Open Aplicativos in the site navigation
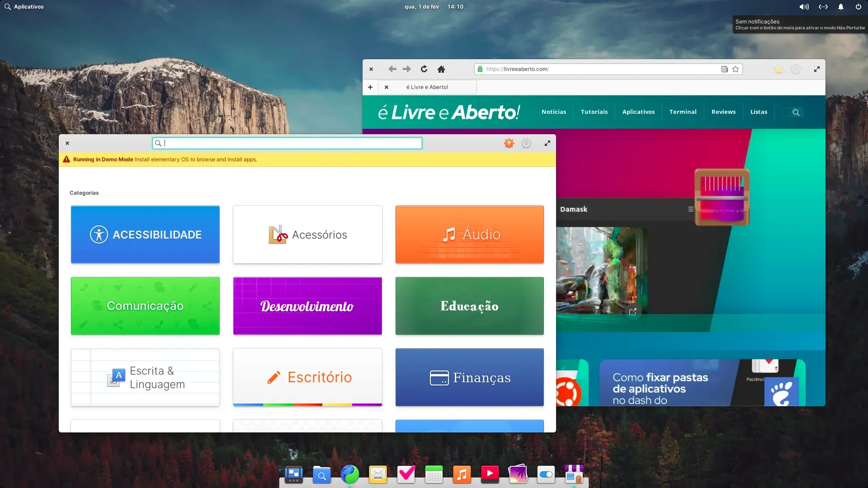This screenshot has width=868, height=488. pos(638,112)
